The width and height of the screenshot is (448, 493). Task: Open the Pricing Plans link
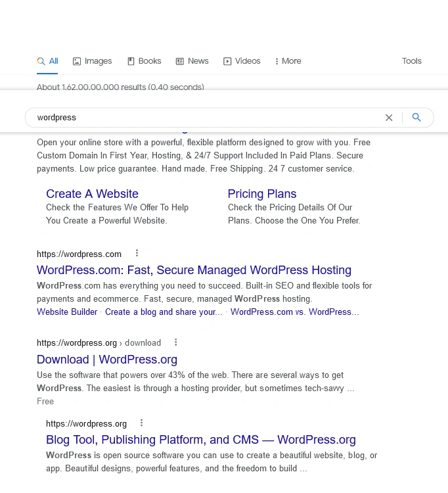(262, 194)
